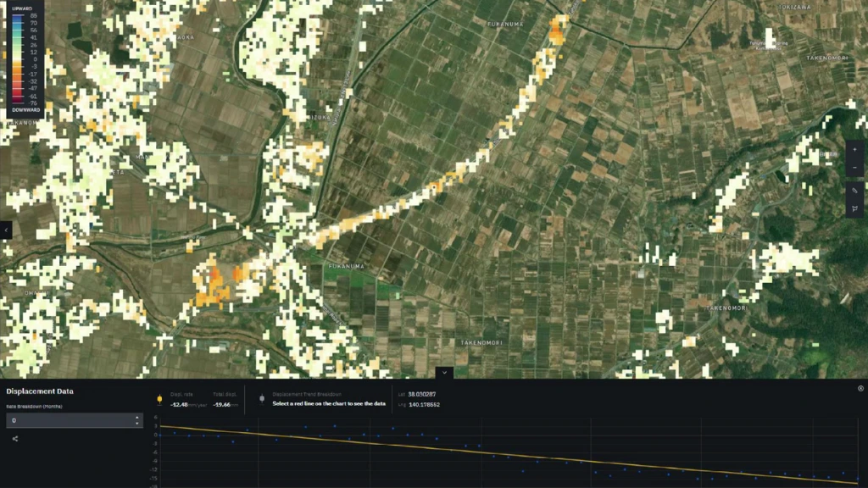Close the Displacement Data panel
The width and height of the screenshot is (868, 488).
[860, 388]
